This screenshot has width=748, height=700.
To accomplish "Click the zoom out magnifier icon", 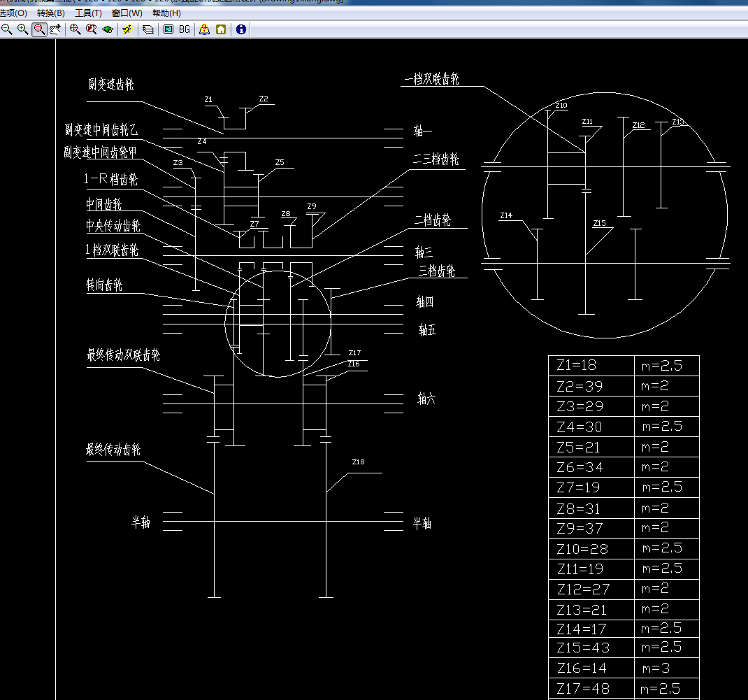I will pos(7,29).
